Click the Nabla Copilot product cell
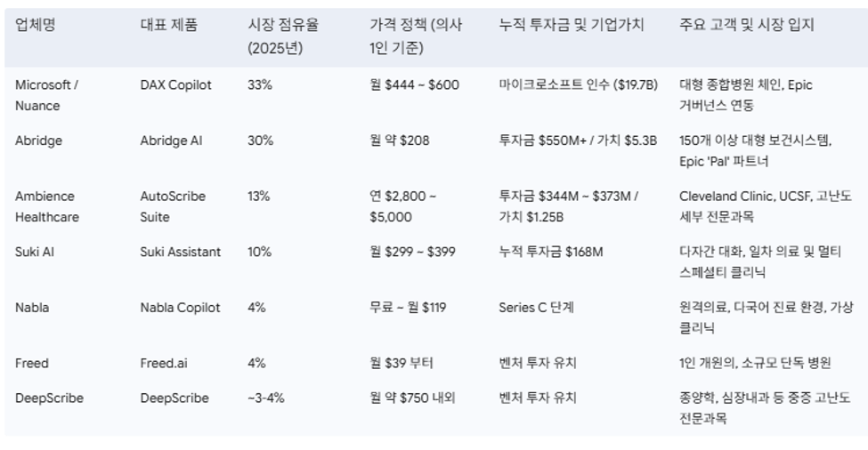The height and width of the screenshot is (450, 868). [180, 308]
